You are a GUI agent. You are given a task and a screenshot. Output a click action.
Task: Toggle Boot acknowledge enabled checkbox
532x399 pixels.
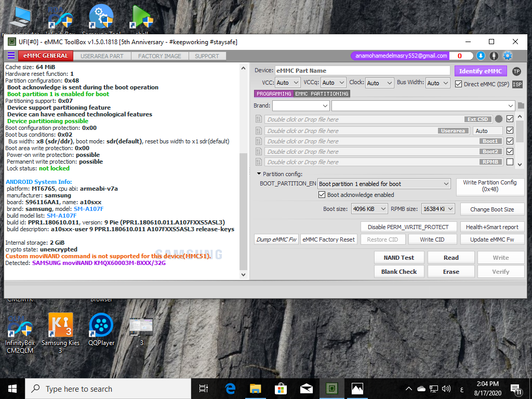[322, 195]
